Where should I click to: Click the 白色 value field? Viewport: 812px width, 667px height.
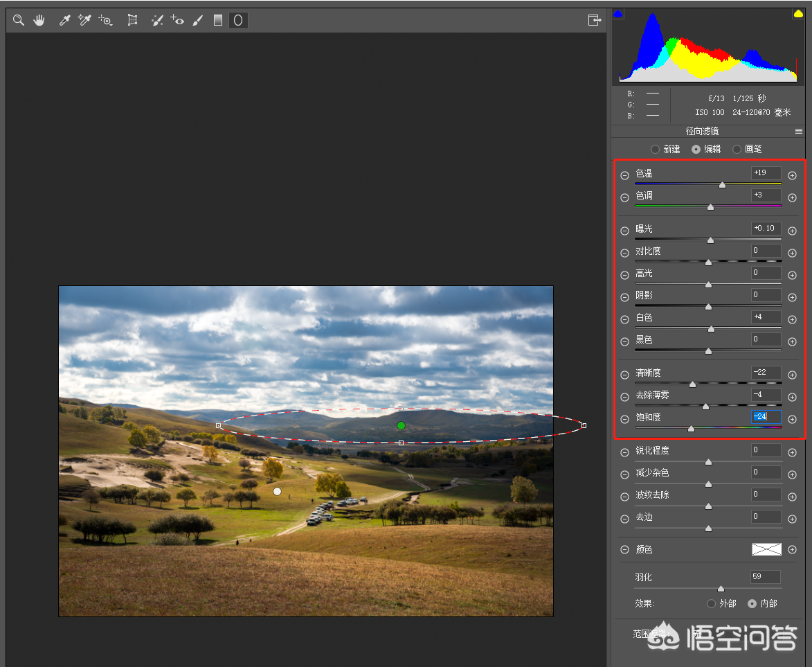click(766, 317)
